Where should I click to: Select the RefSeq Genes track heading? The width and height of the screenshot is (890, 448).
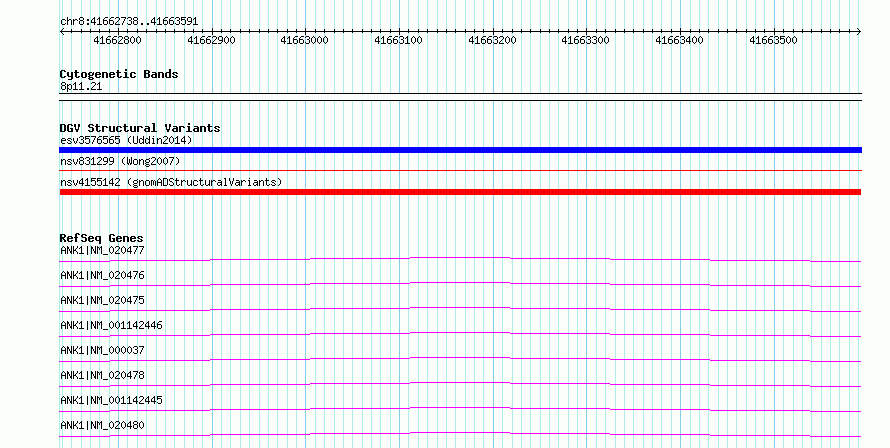(x=101, y=238)
